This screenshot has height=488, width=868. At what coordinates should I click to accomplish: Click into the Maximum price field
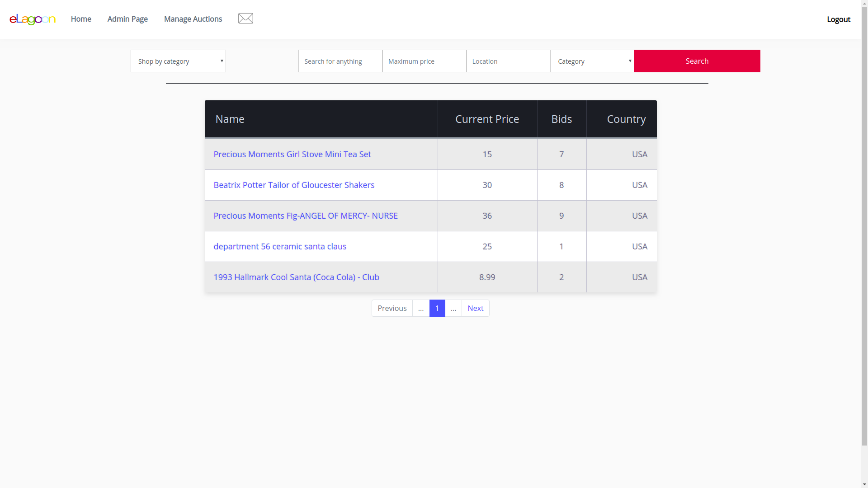(424, 61)
